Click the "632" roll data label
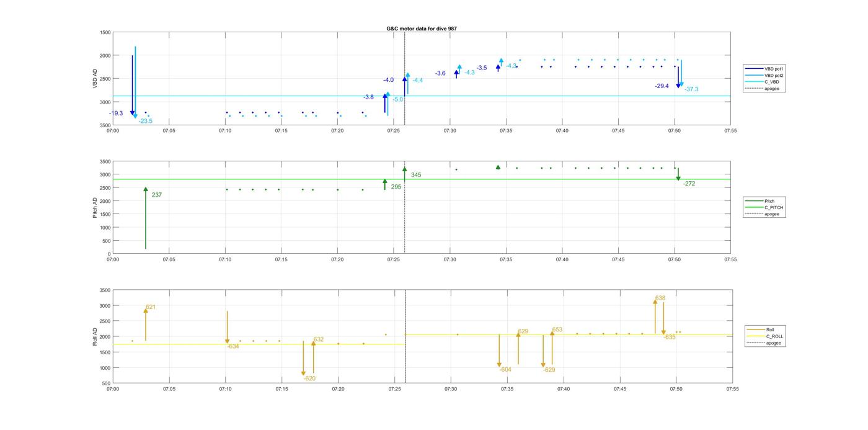The height and width of the screenshot is (430, 868). (319, 339)
